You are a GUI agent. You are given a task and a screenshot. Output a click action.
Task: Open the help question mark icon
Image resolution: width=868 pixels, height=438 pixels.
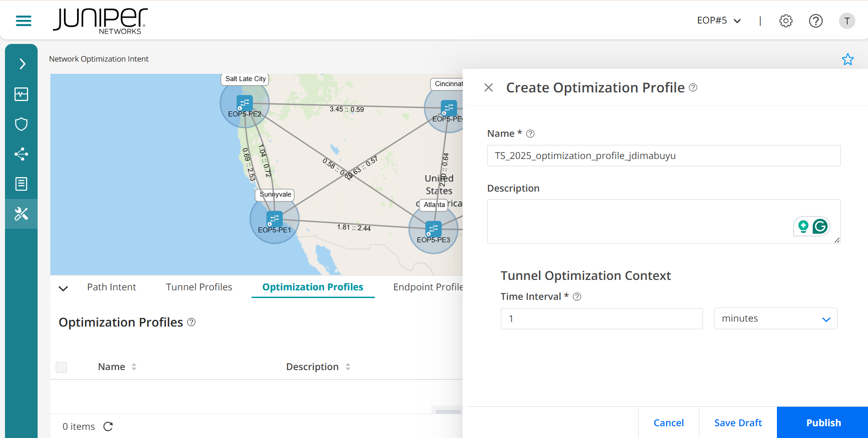tap(815, 20)
